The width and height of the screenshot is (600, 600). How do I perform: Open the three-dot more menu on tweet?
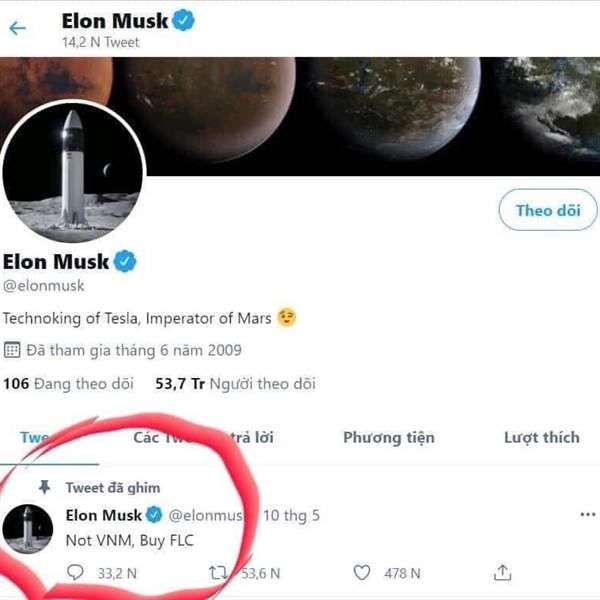coord(587,515)
